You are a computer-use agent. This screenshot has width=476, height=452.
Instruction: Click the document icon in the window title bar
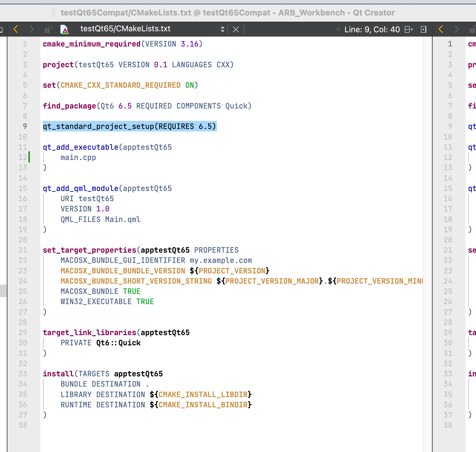pyautogui.click(x=53, y=13)
